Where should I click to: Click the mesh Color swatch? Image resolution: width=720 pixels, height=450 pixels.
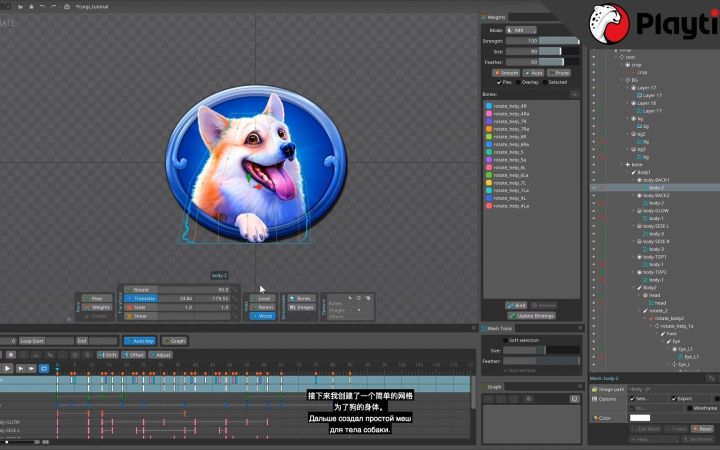click(640, 418)
